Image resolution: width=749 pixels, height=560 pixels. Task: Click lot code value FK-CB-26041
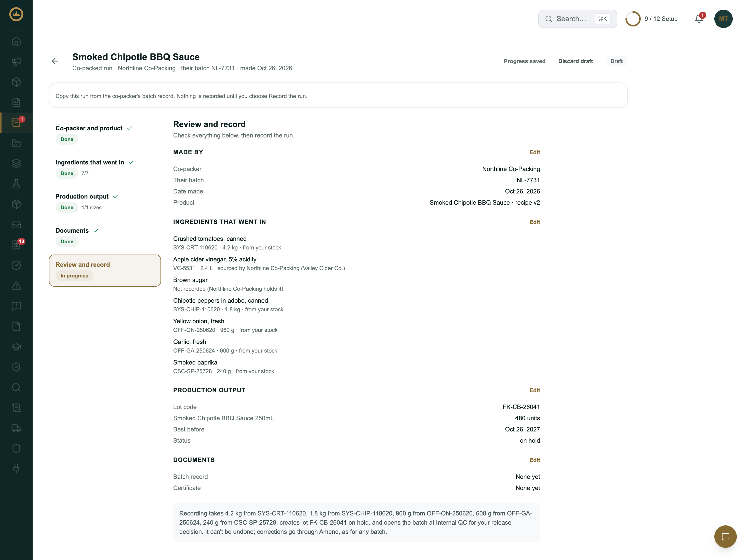click(521, 407)
